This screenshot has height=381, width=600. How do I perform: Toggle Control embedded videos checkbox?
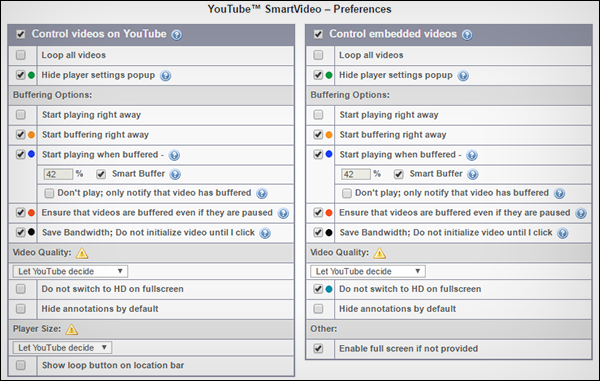(x=318, y=34)
